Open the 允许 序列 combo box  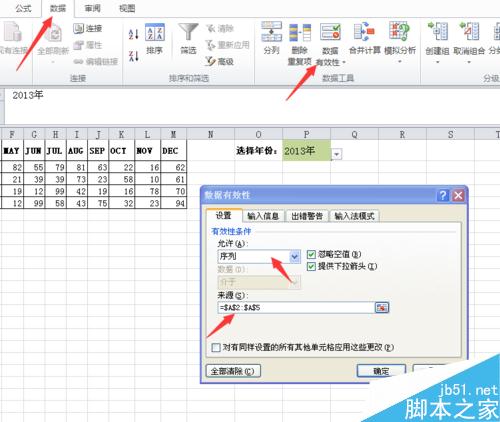click(259, 256)
